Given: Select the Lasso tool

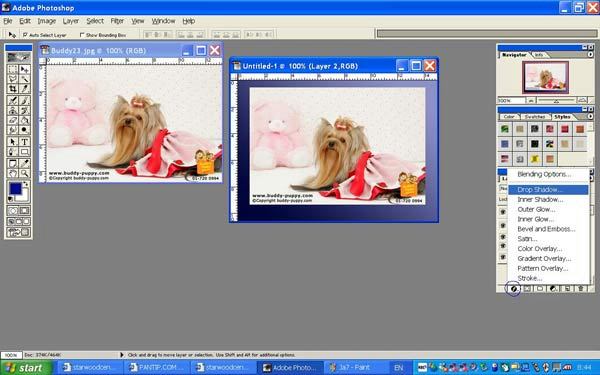Looking at the screenshot, I should (x=13, y=79).
